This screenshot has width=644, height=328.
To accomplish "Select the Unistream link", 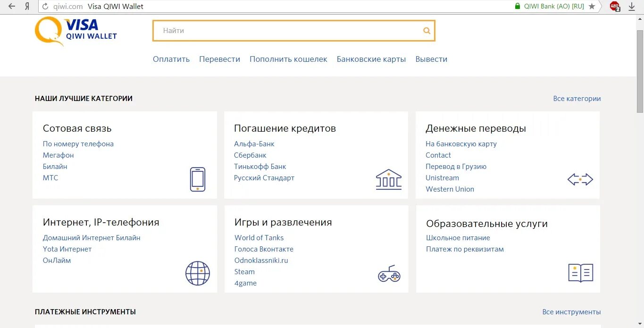I will 442,178.
